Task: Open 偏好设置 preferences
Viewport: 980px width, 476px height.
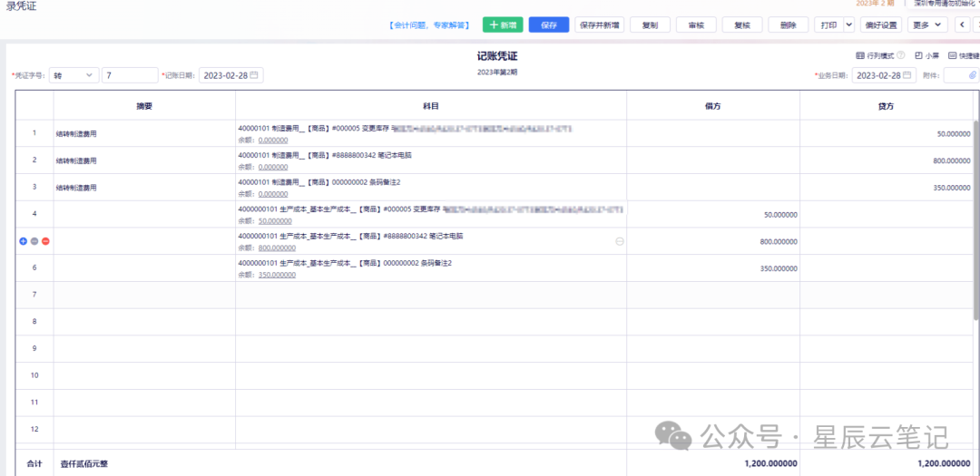Action: pyautogui.click(x=880, y=25)
